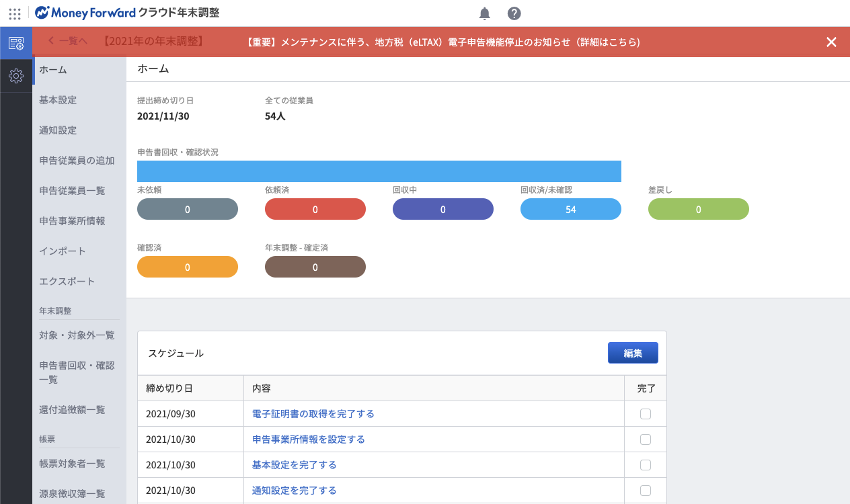The width and height of the screenshot is (850, 504).
Task: Open the 電子証明書の取得を完了する link
Action: pos(313,414)
